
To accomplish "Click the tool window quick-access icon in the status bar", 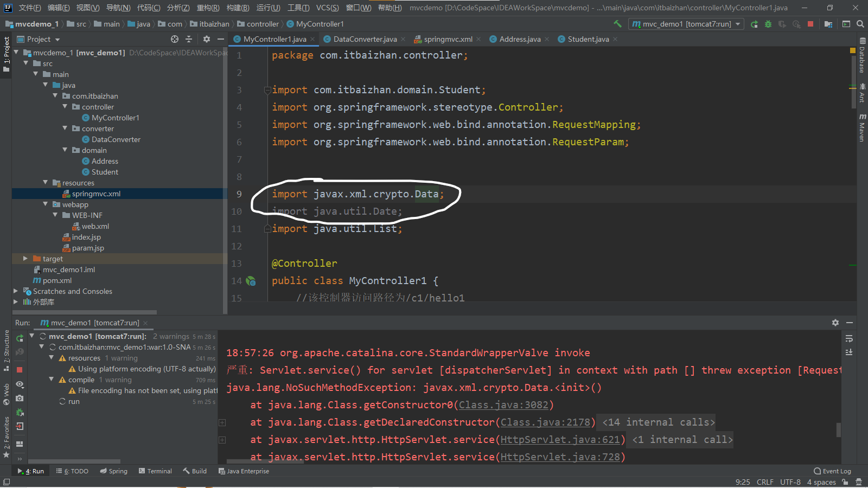I will 7,481.
